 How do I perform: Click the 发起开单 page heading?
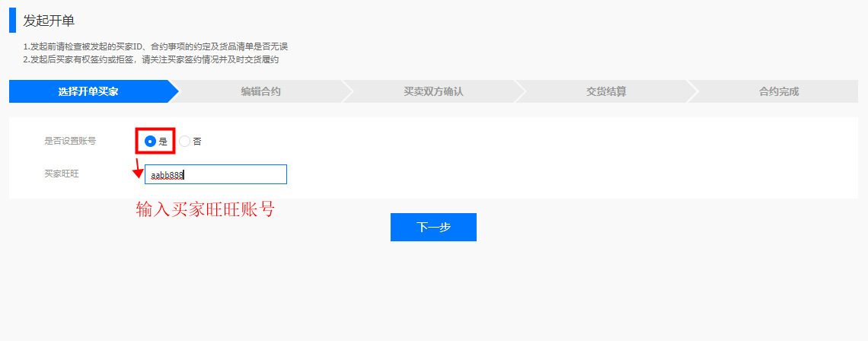click(49, 21)
